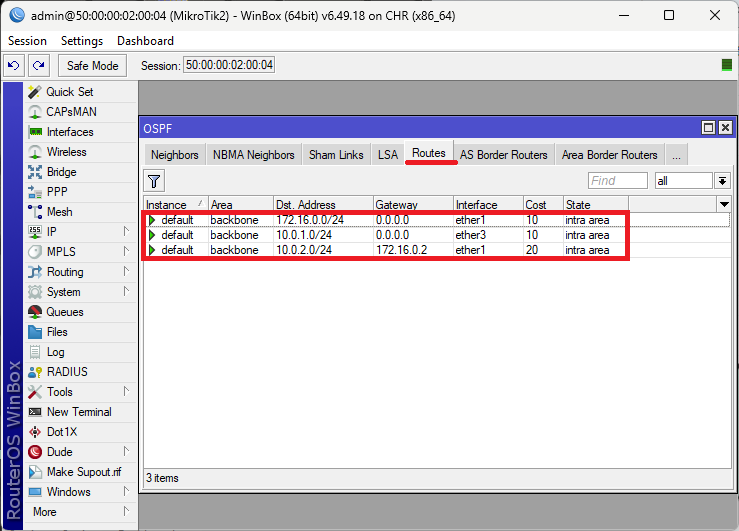Open Interfaces from the sidebar
Viewport: 739px width, 531px height.
[x=70, y=132]
